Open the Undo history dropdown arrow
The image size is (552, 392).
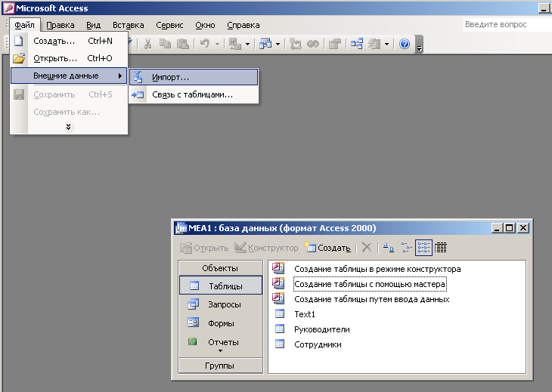[x=217, y=45]
